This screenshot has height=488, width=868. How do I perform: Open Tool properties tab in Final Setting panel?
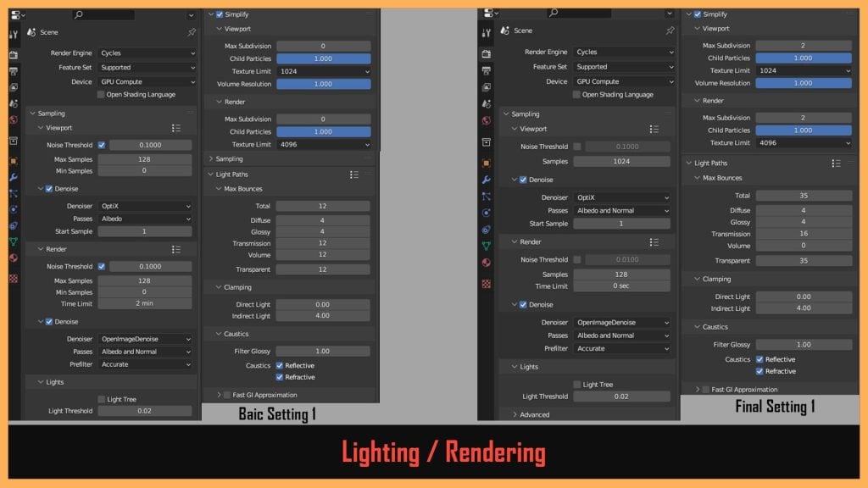coord(486,33)
